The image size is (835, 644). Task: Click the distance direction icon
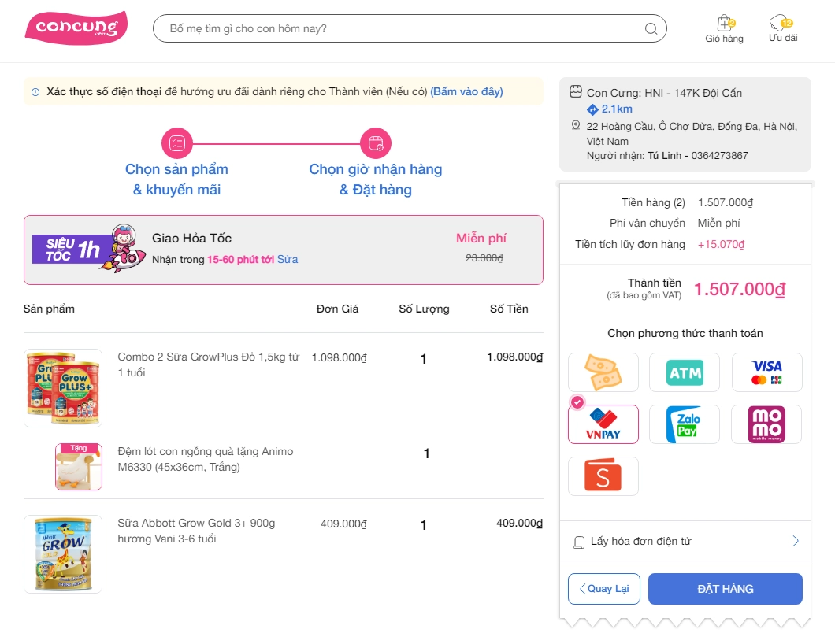click(x=593, y=109)
